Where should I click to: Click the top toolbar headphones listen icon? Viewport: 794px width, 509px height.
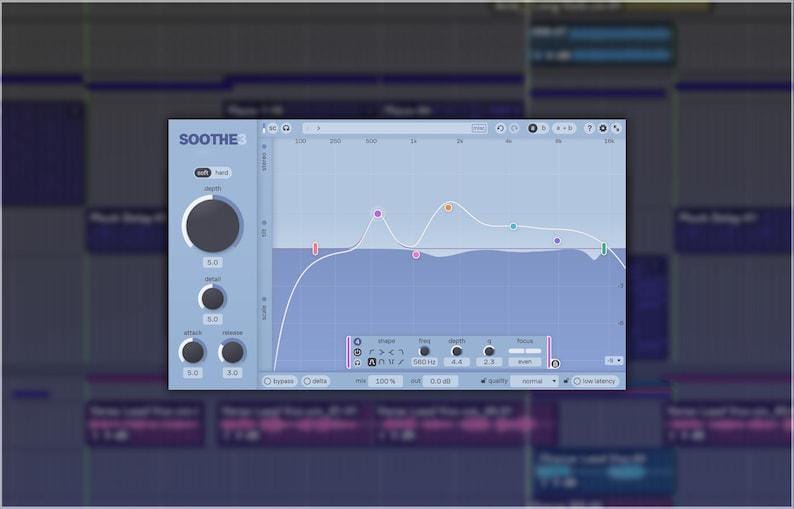coord(286,129)
